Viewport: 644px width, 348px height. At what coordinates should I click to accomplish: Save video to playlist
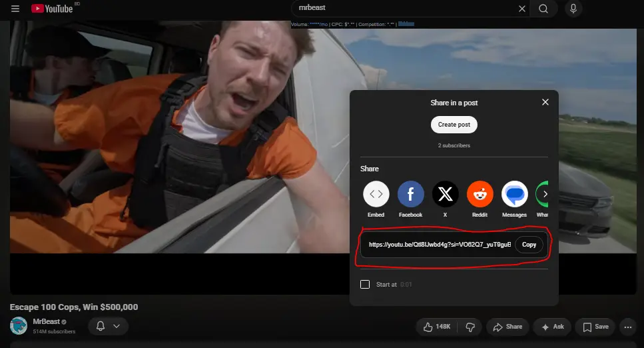(x=595, y=327)
